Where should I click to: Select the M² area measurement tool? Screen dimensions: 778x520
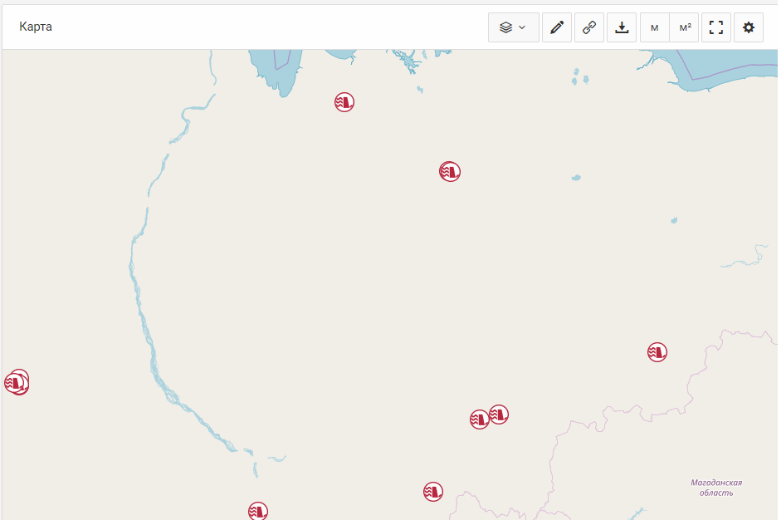(685, 27)
